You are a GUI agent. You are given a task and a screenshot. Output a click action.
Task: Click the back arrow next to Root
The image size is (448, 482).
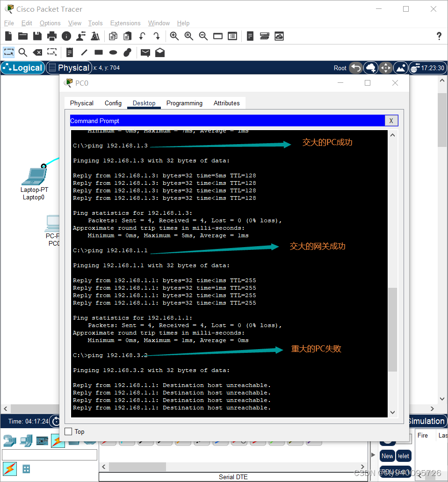(x=356, y=68)
